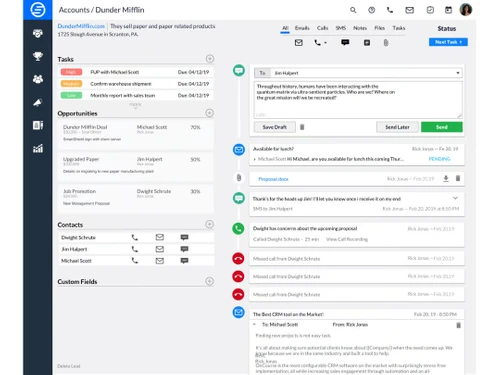Open the Dunder Mifflin Deal opportunity
This screenshot has height=375, width=500.
coord(135,135)
